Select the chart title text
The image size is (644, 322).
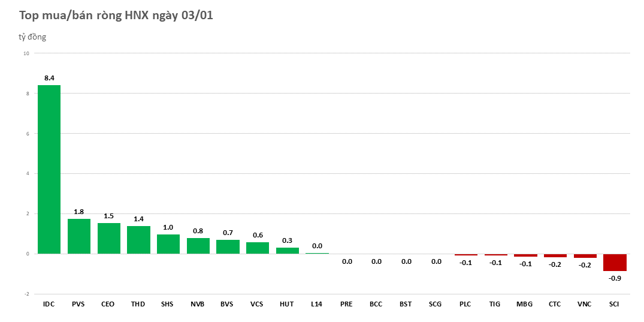(116, 16)
